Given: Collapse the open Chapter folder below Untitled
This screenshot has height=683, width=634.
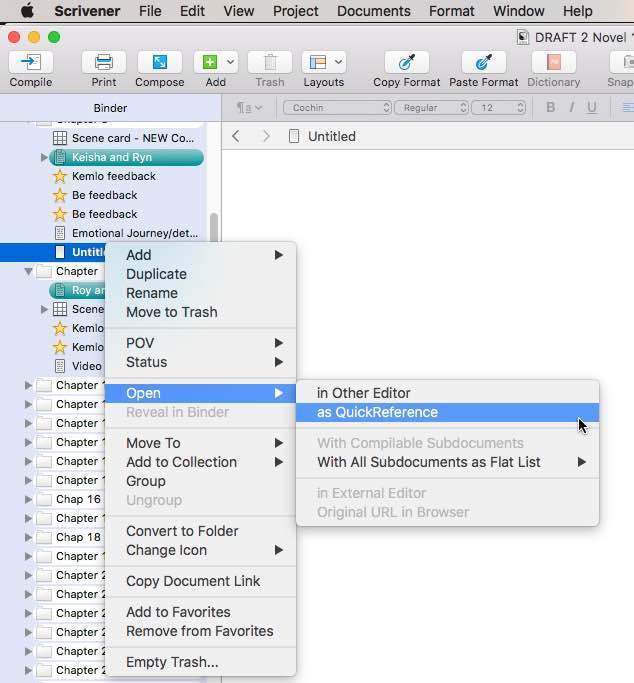Looking at the screenshot, I should click(28, 271).
